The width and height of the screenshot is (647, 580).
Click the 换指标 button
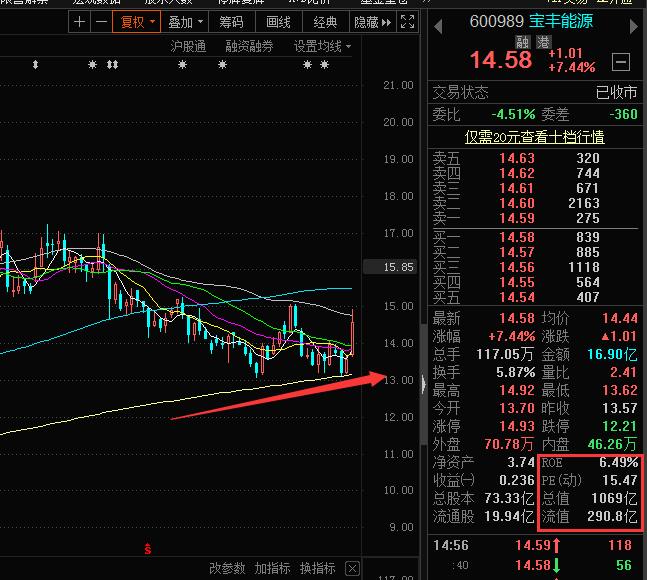tap(318, 568)
